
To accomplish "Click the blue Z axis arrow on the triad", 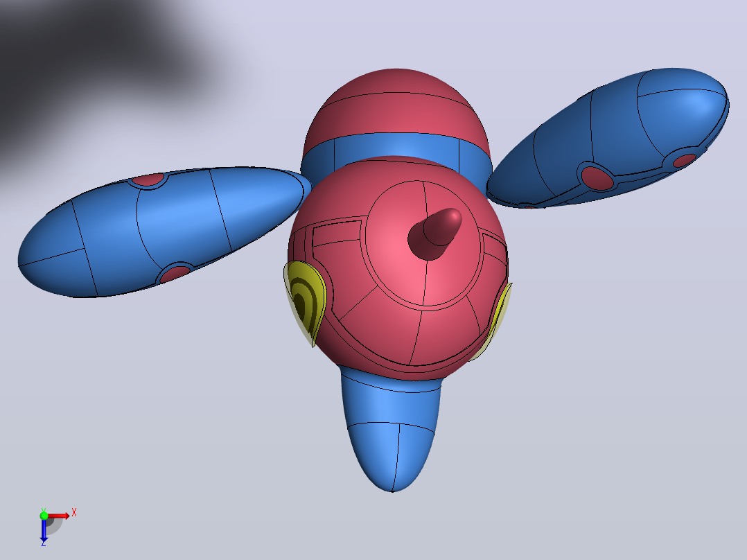I will pyautogui.click(x=44, y=530).
